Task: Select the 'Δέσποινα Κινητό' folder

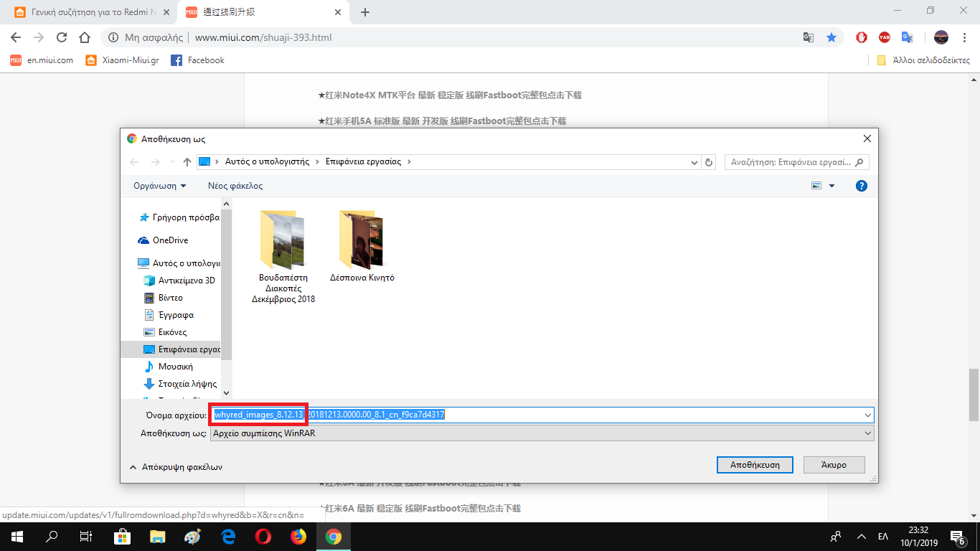Action: tap(362, 246)
